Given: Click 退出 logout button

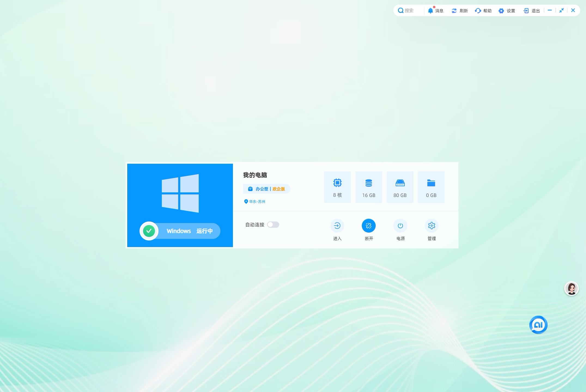Looking at the screenshot, I should [532, 11].
